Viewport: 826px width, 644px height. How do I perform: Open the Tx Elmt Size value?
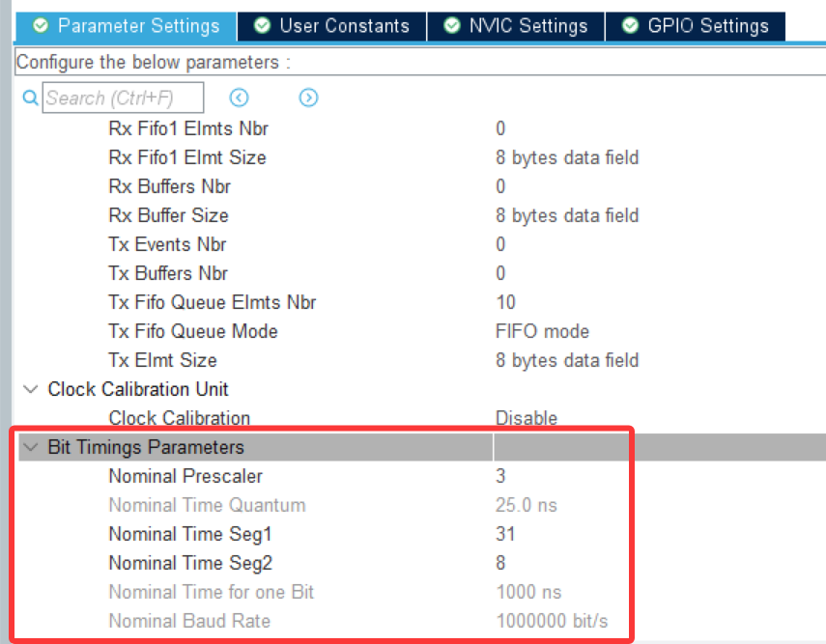(x=566, y=360)
